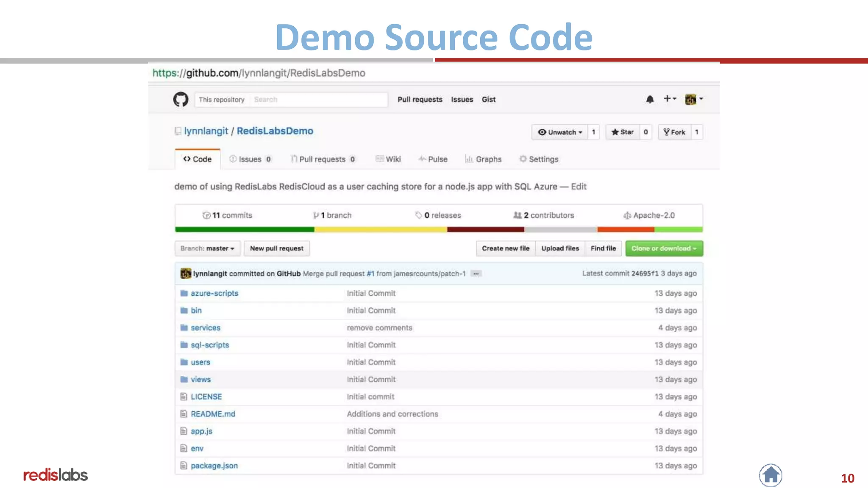Click Upload files
Image resolution: width=868 pixels, height=488 pixels.
(560, 249)
